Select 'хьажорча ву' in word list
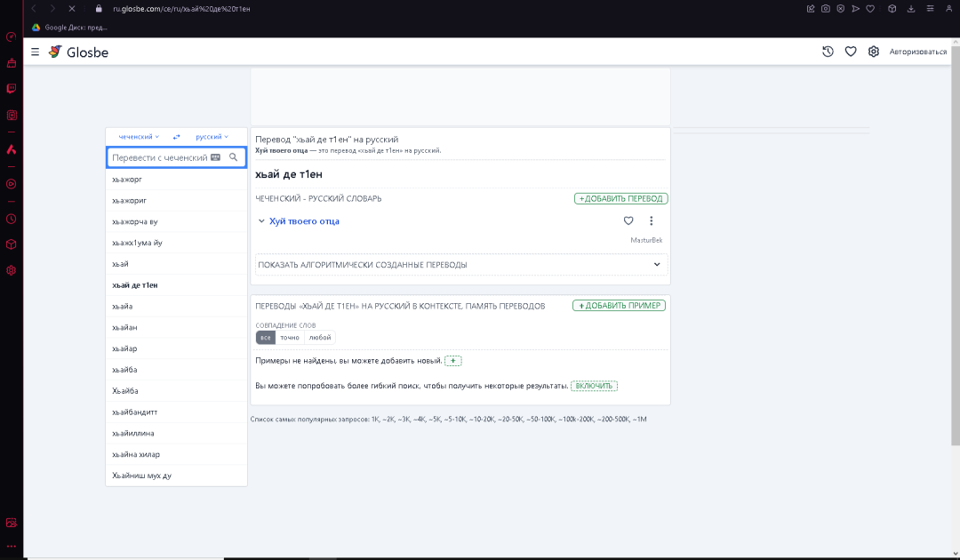This screenshot has width=960, height=560. 176,221
